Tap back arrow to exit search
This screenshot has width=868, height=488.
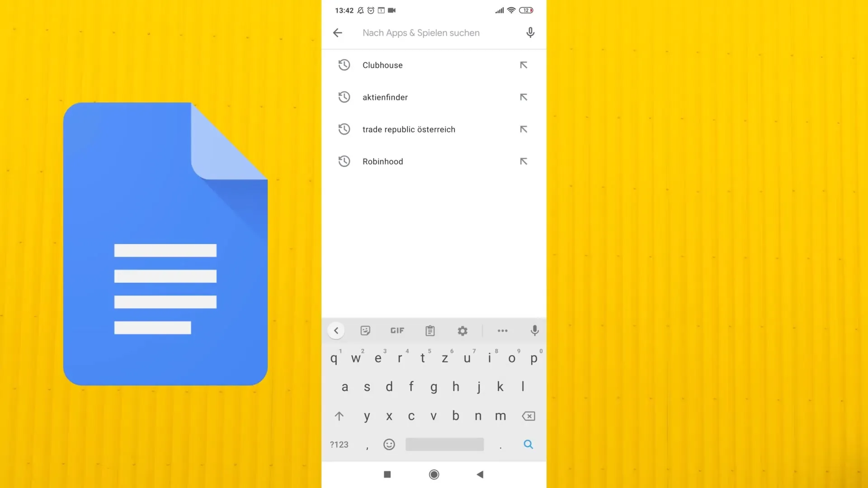tap(337, 32)
